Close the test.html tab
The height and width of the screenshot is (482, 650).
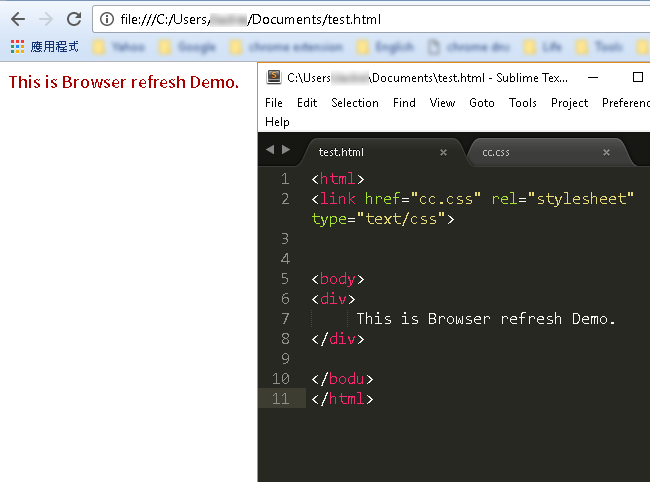pos(443,153)
